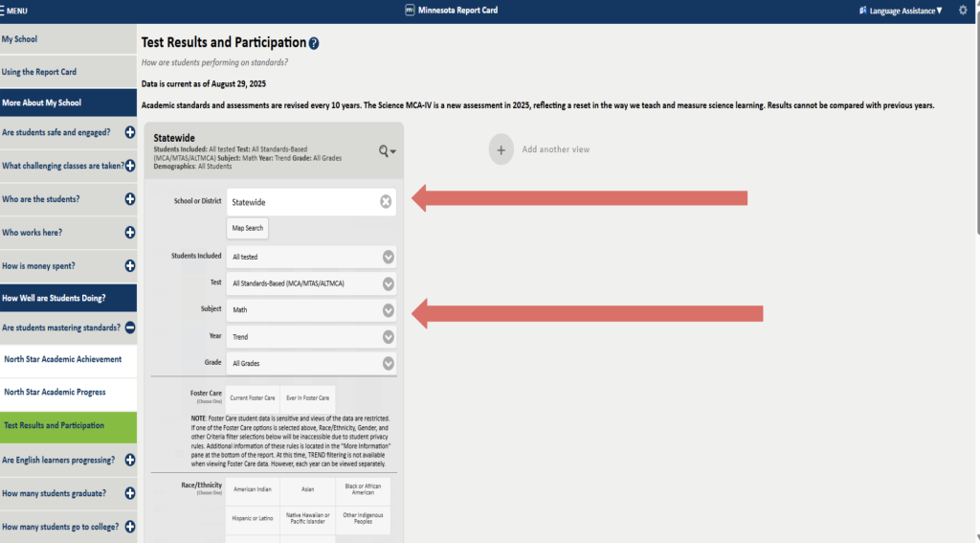Screen dimensions: 980x543
Task: Expand 'Are students safe and engaged?' section
Action: point(130,132)
